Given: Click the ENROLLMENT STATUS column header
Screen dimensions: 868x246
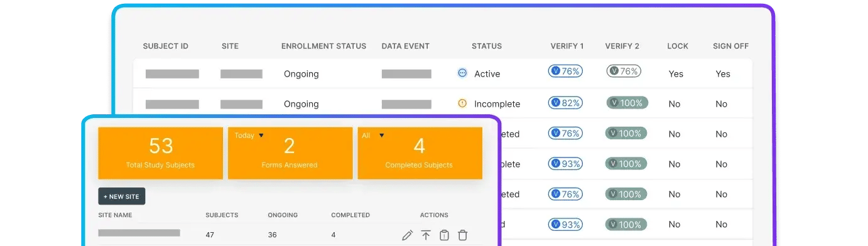Looking at the screenshot, I should [323, 46].
